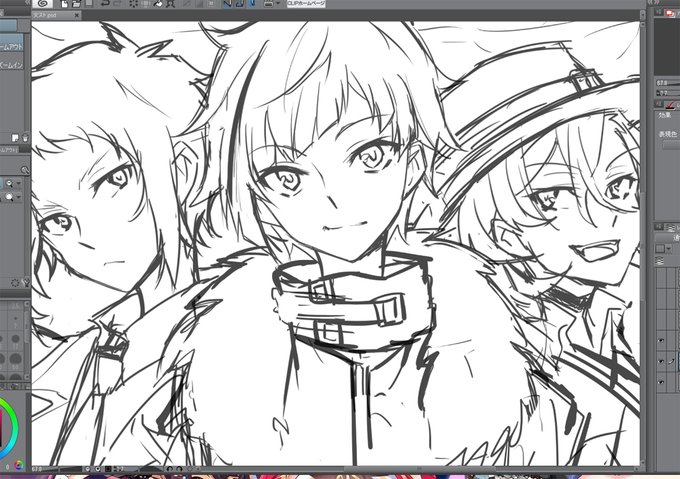Click the canvas zoom value in status bar
The image size is (680, 479).
[x=37, y=469]
